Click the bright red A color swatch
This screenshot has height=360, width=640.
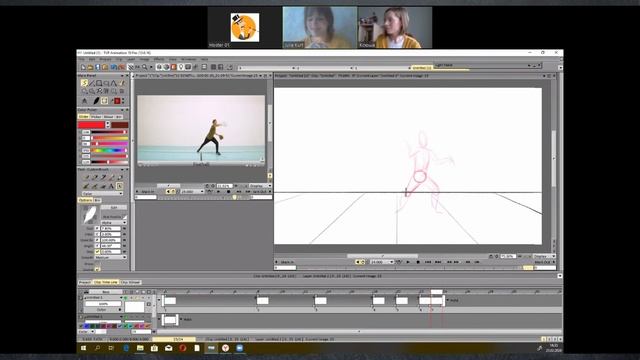(91, 125)
